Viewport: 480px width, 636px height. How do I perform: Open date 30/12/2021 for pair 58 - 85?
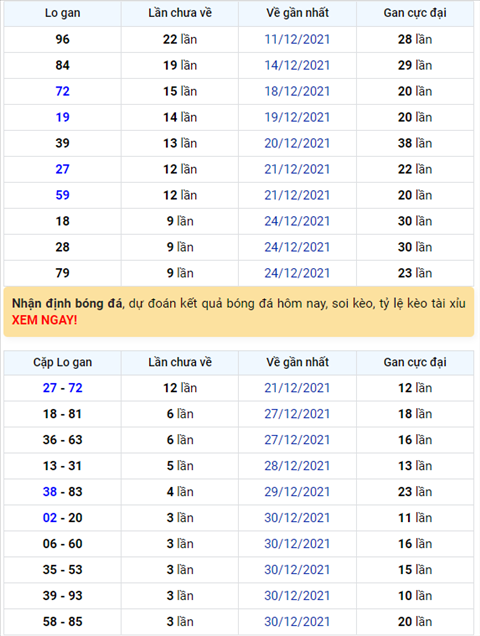pyautogui.click(x=297, y=621)
